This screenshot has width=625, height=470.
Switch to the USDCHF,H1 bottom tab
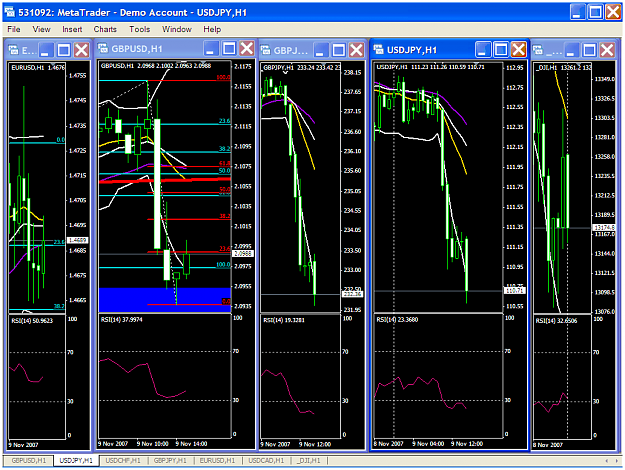[x=123, y=460]
